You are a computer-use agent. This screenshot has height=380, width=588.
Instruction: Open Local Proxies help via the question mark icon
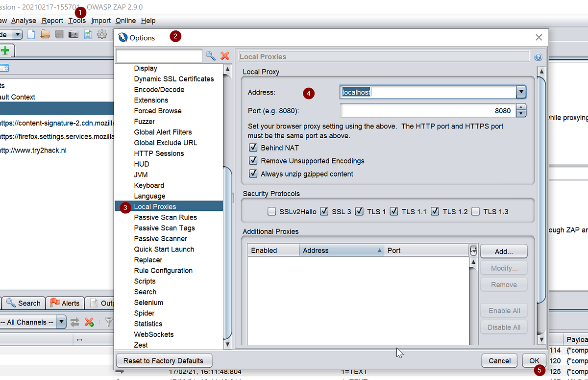click(538, 57)
